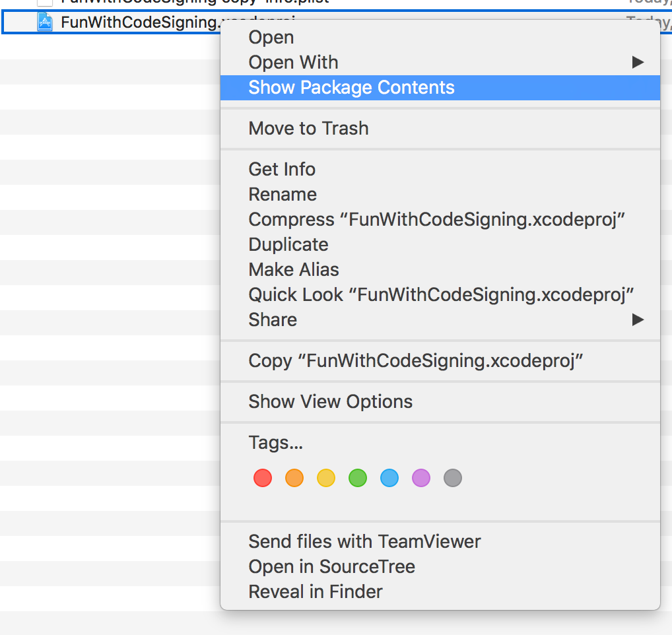Click the FunWithCodeSigning.xcodeproj file icon
Screen dimensions: 672x635
(x=45, y=23)
